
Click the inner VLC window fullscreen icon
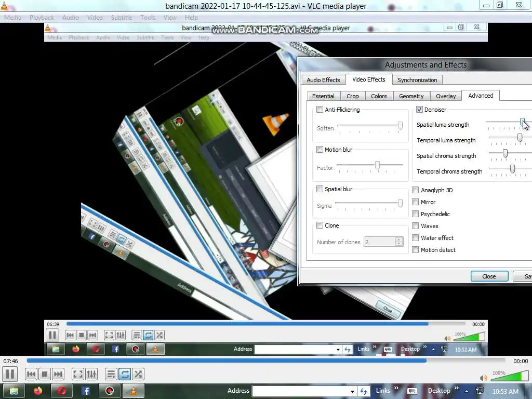pos(109,335)
